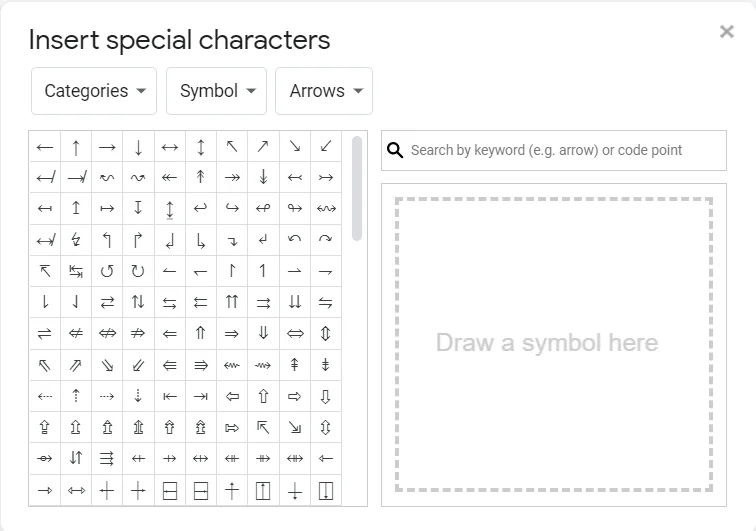Select the rightwards arrow with hook ↪
Screen dimensions: 756x531
(x=232, y=208)
